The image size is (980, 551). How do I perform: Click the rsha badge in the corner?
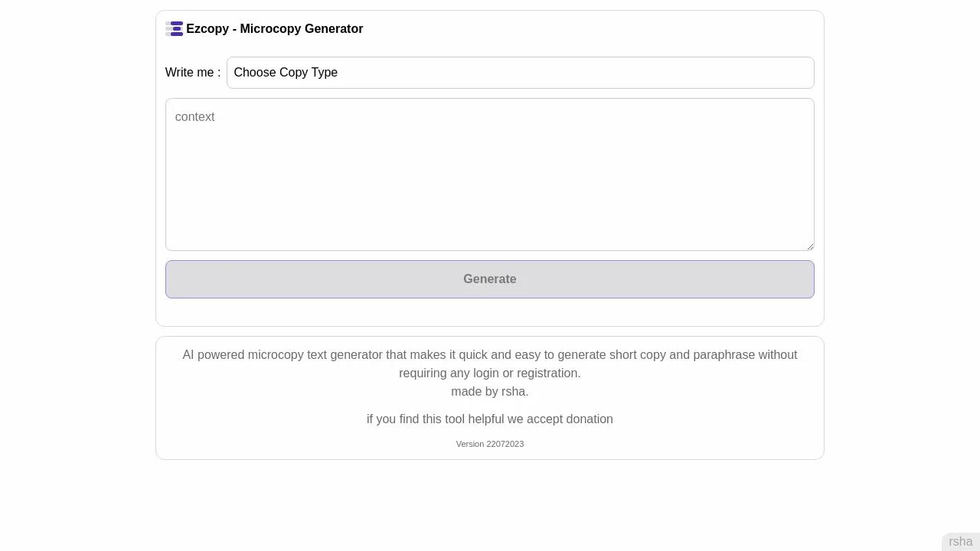(x=960, y=542)
